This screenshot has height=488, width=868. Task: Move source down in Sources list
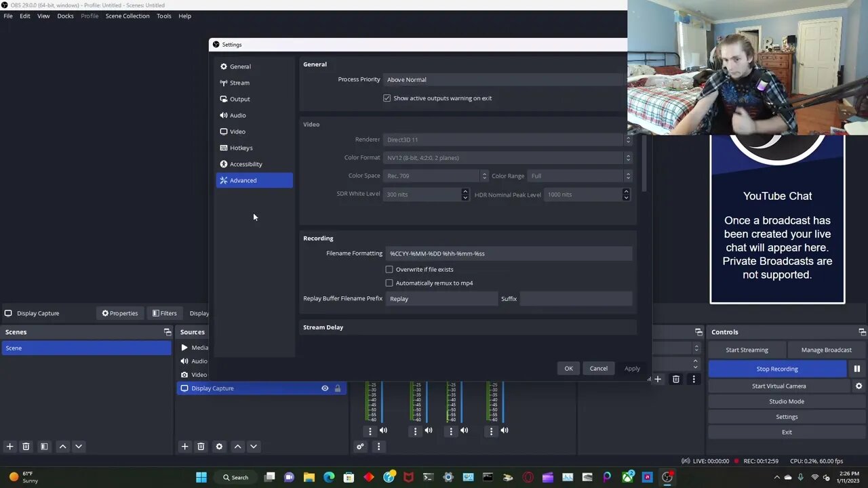pyautogui.click(x=254, y=447)
